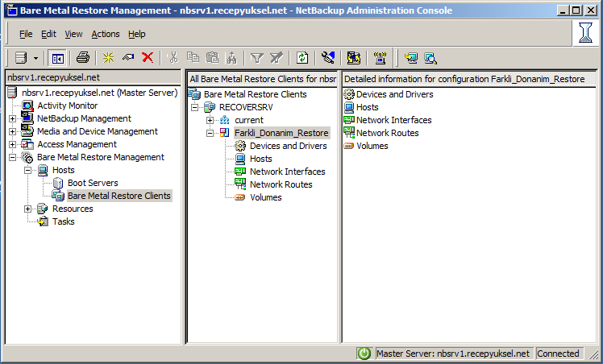Click Devices and Drivers gear icon in right pane
Image resolution: width=603 pixels, height=364 pixels.
[x=349, y=94]
